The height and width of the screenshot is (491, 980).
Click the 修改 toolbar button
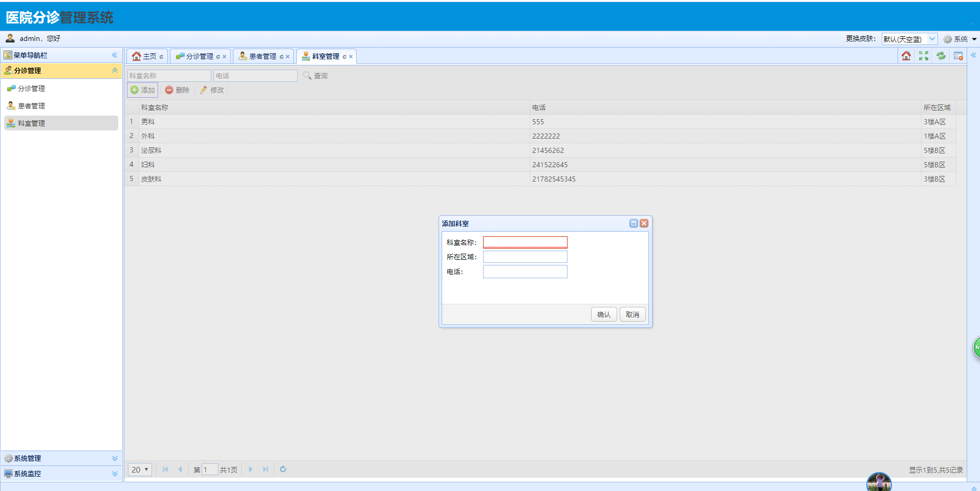(x=212, y=90)
